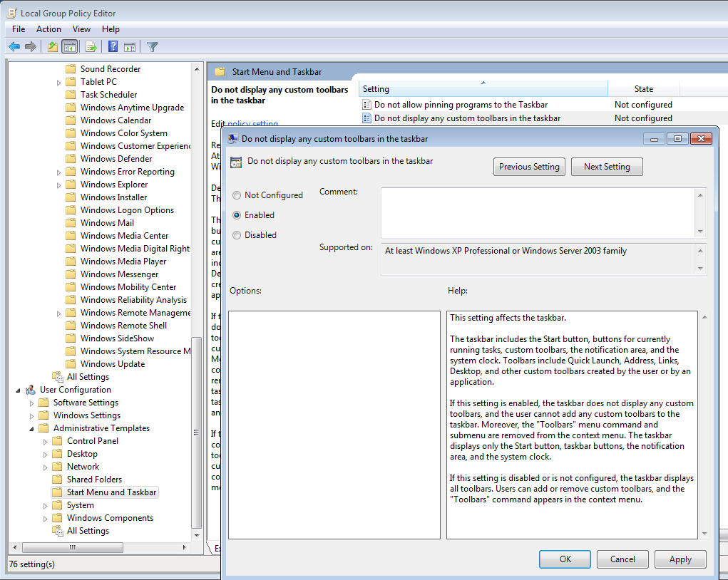Select Windows Calendar tree item
This screenshot has width=728, height=580.
pos(116,120)
